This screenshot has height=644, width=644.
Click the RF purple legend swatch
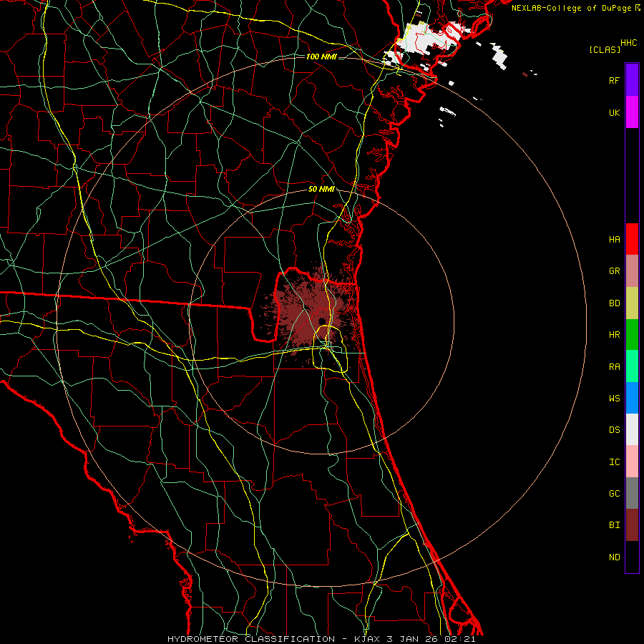632,80
